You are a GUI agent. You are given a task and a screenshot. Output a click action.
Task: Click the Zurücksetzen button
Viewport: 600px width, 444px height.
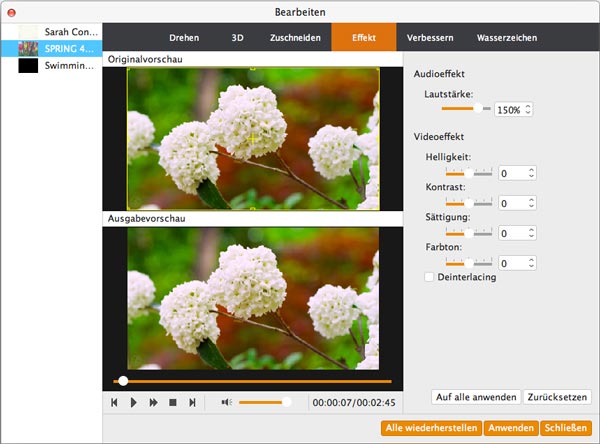click(557, 397)
